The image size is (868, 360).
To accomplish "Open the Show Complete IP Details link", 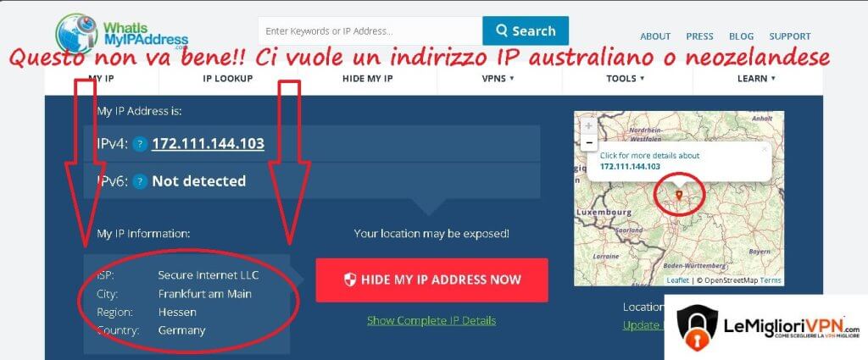I will pyautogui.click(x=431, y=321).
